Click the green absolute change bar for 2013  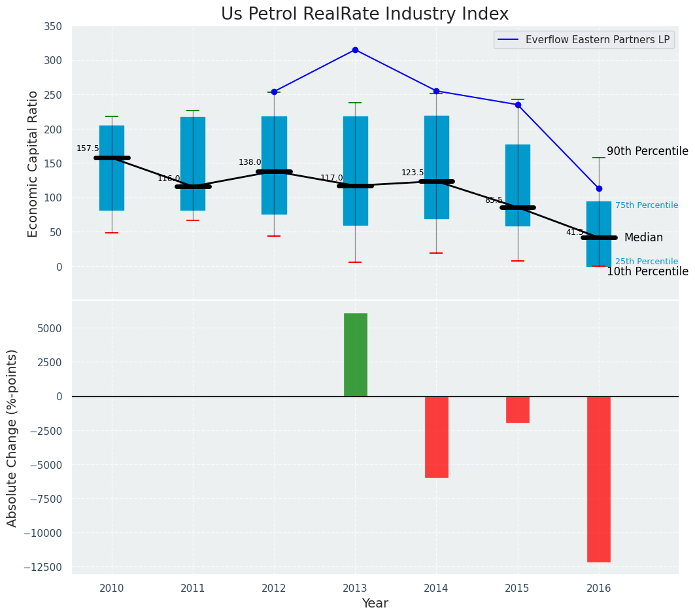point(355,354)
